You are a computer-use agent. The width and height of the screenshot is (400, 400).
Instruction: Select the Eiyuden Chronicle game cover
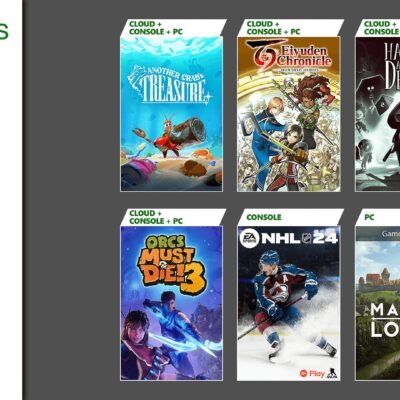(x=289, y=114)
